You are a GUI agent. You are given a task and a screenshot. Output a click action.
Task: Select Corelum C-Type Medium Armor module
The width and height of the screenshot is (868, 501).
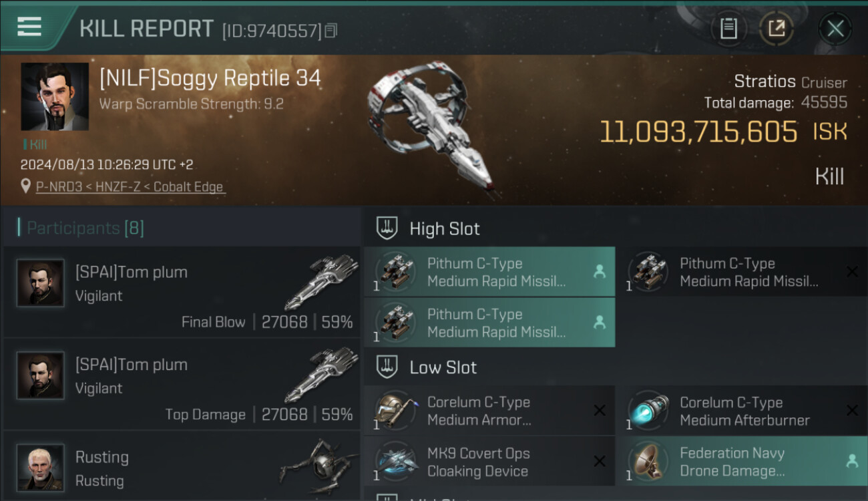(489, 411)
